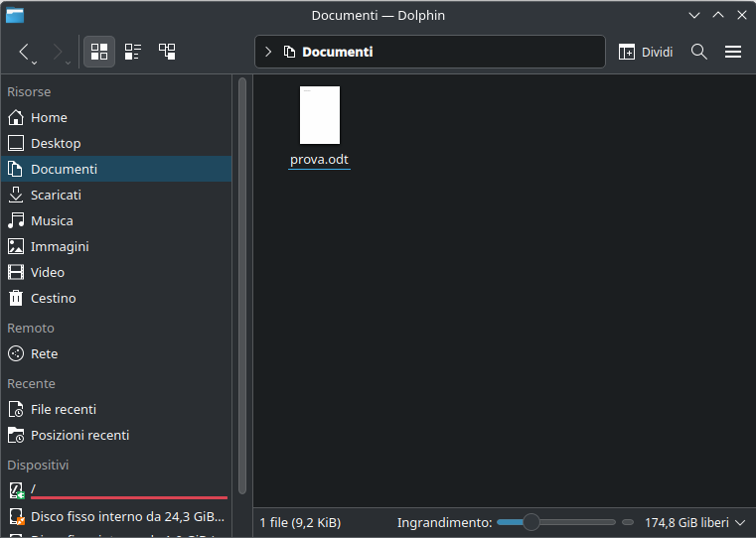Open the Cestino trash location
Screen dimensions: 756x538
pos(53,298)
